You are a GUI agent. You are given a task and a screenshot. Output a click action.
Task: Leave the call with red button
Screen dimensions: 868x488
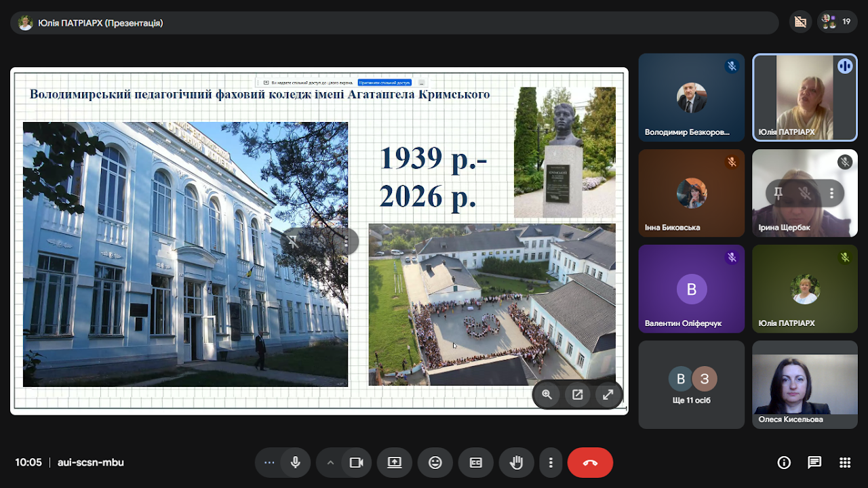click(590, 462)
